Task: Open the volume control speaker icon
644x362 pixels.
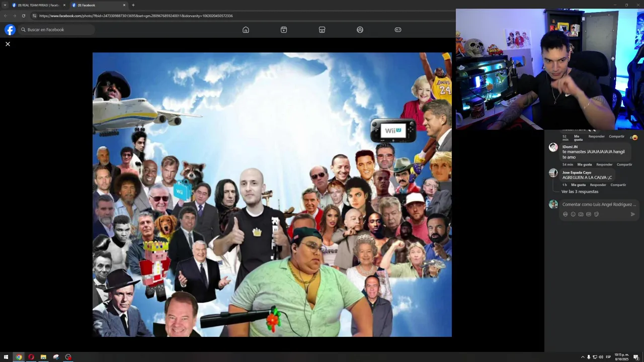Action: click(x=601, y=357)
